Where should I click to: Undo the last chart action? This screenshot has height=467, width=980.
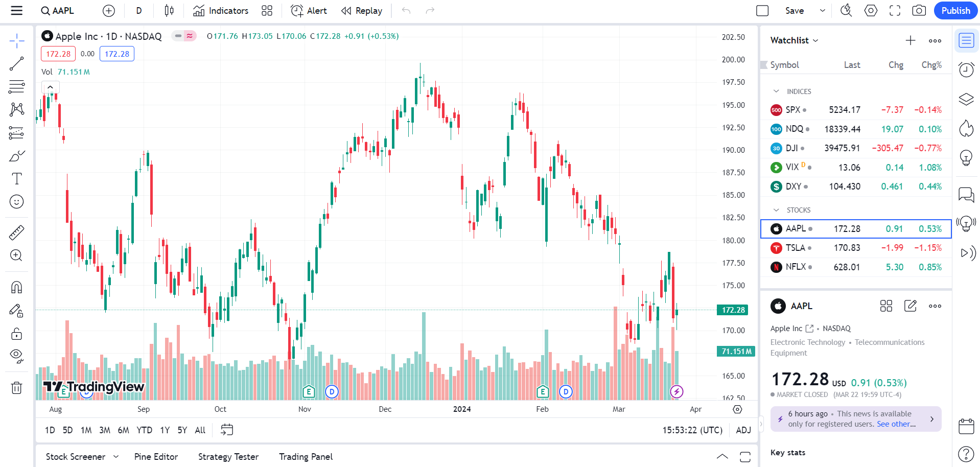406,11
